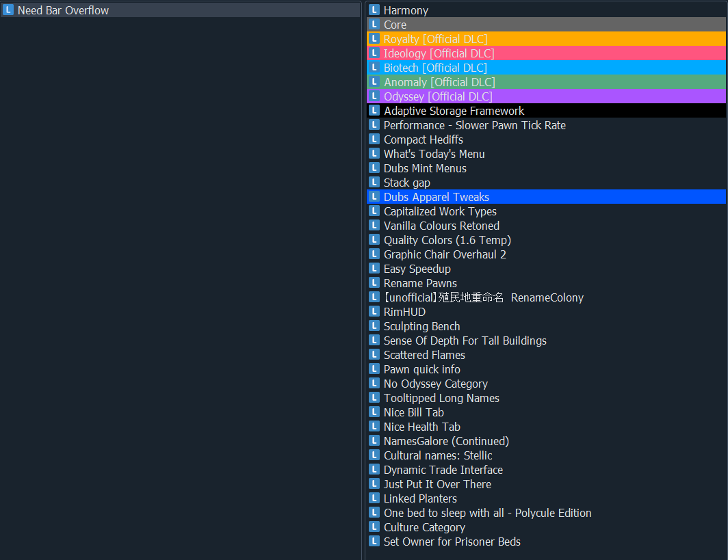The width and height of the screenshot is (728, 560).
Task: Click L icon beside Compact Hediffs
Action: coord(374,139)
